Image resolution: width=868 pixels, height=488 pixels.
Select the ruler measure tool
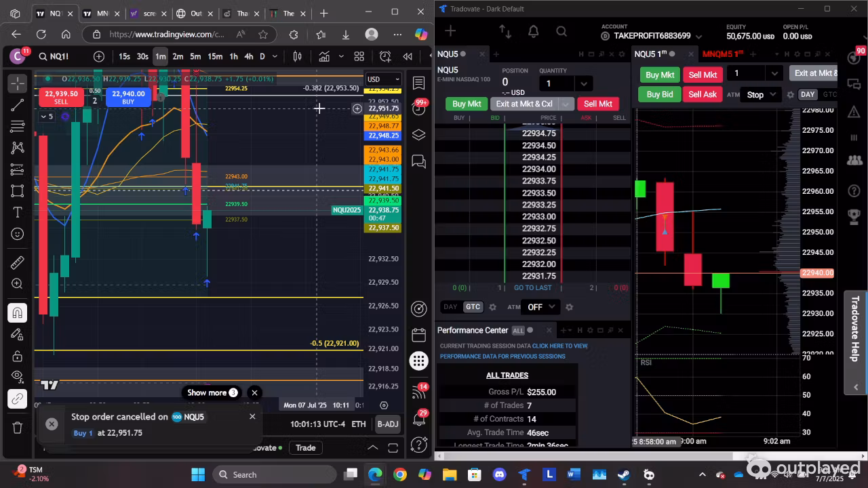click(x=18, y=262)
